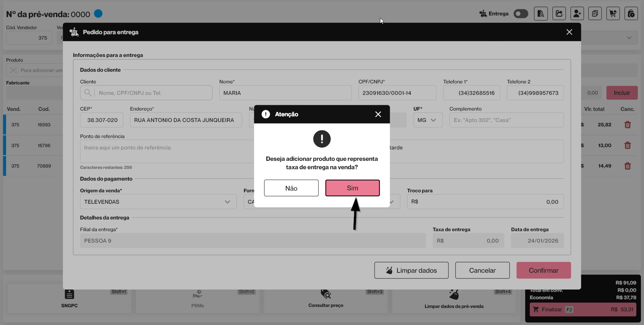The height and width of the screenshot is (325, 644).
Task: Click the Limpar dados button
Action: [411, 270]
